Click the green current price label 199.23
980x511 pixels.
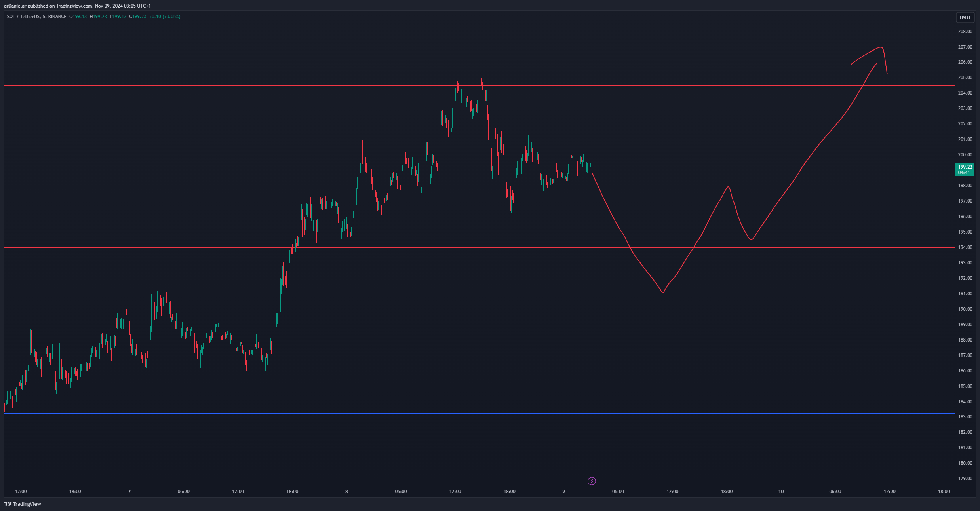[965, 169]
